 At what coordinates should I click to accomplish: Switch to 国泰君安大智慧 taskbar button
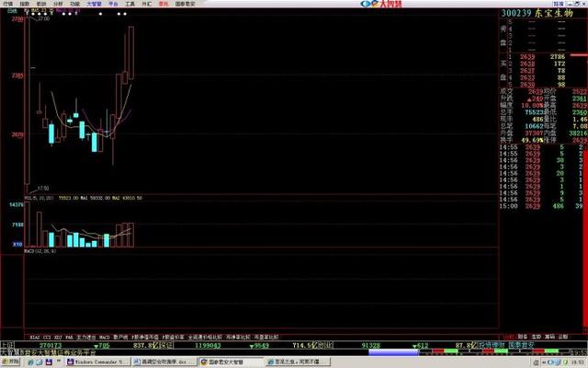[x=231, y=362]
